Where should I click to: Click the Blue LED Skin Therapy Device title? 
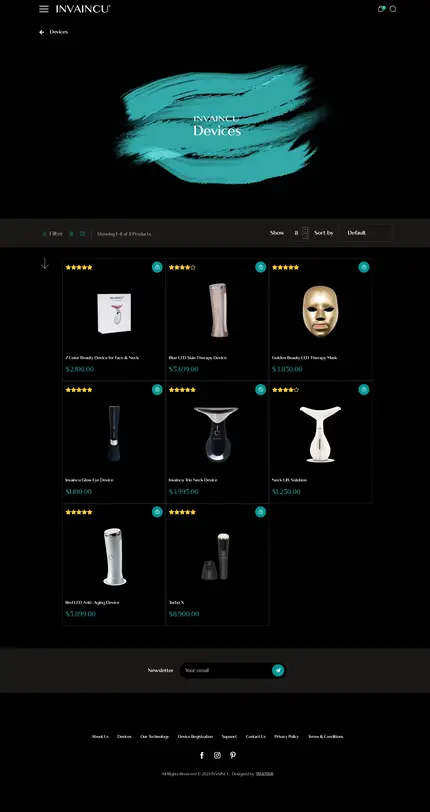pyautogui.click(x=197, y=358)
